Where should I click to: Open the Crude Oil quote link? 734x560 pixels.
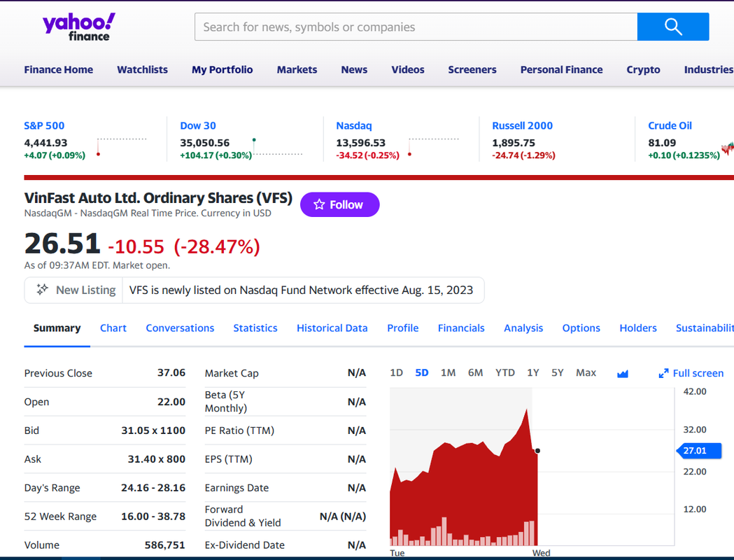coord(670,125)
